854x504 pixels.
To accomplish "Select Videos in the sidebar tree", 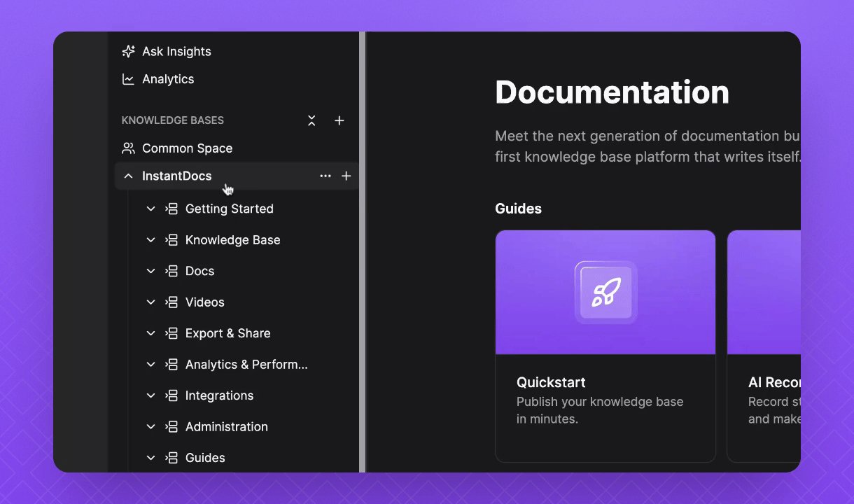I will [204, 302].
